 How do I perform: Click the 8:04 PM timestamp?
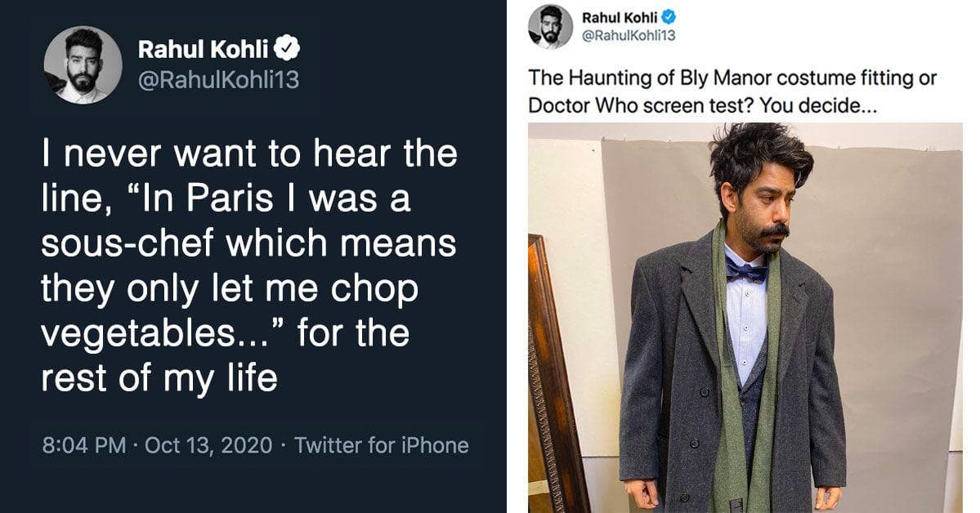83,445
